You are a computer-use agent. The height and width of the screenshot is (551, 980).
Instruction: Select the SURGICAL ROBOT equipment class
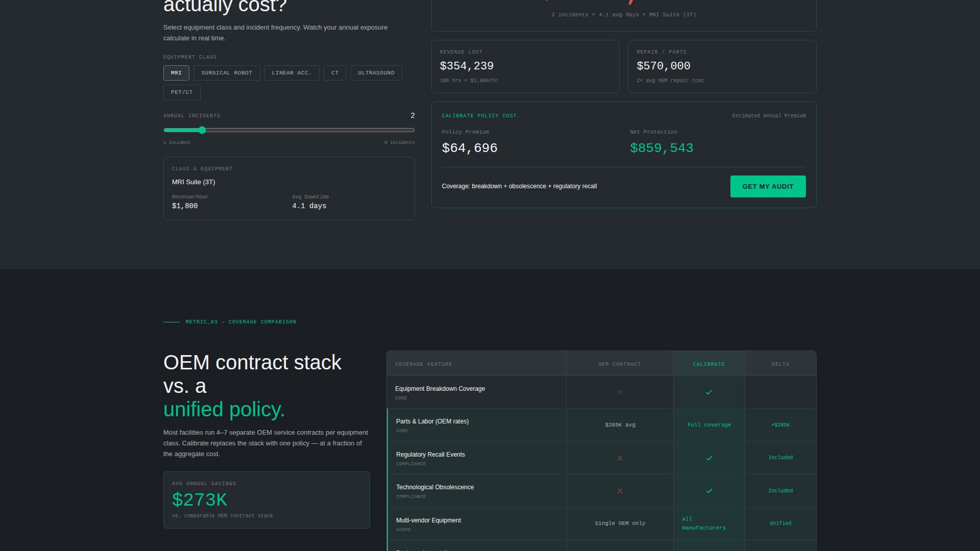(227, 72)
